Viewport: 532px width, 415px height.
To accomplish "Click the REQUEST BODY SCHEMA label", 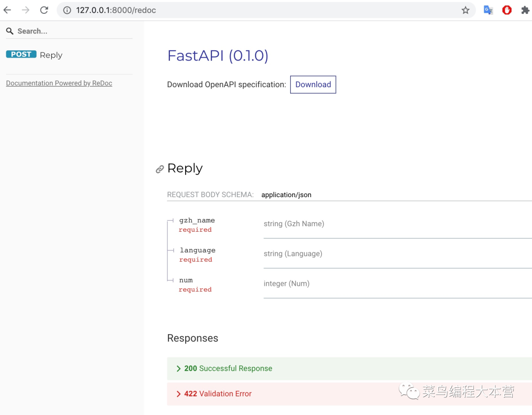I will tap(210, 195).
